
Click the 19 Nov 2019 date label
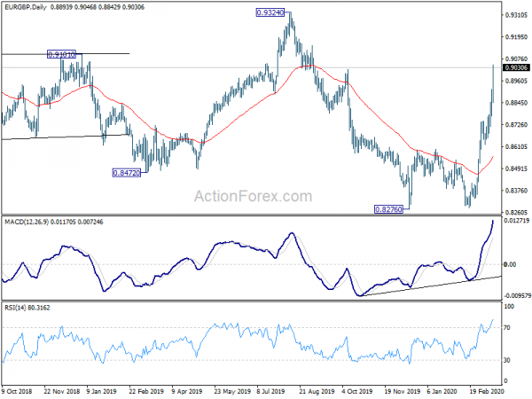pos(402,391)
